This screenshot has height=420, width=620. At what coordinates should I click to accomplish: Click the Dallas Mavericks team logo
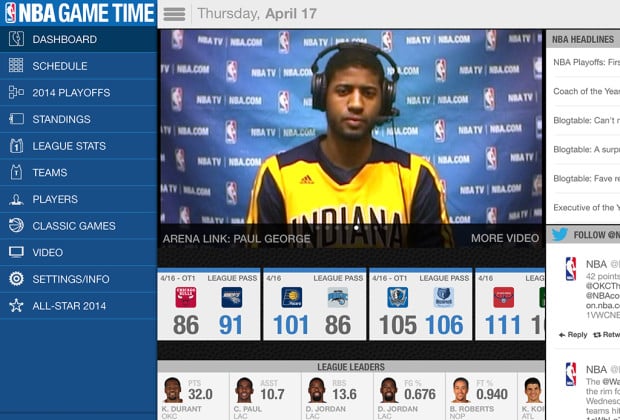pos(397,297)
